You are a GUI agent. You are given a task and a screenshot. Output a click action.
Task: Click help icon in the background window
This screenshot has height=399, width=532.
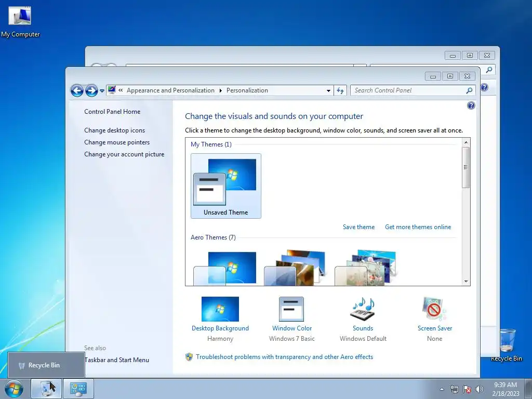[485, 87]
